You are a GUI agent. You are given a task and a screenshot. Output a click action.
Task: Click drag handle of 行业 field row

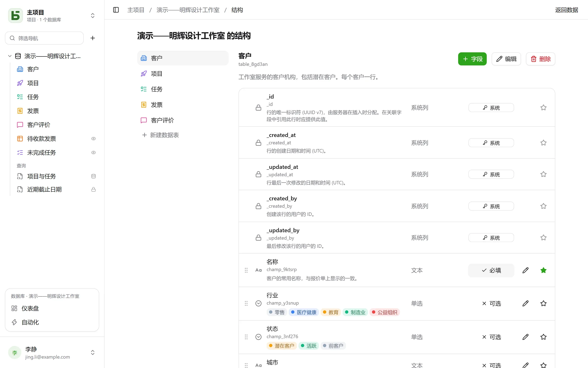(x=246, y=304)
